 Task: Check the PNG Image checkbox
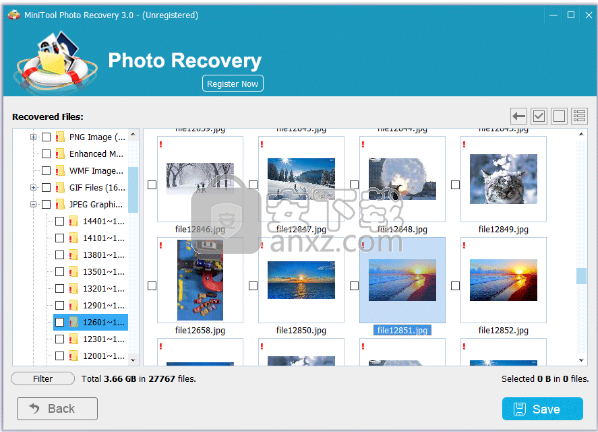[x=46, y=137]
